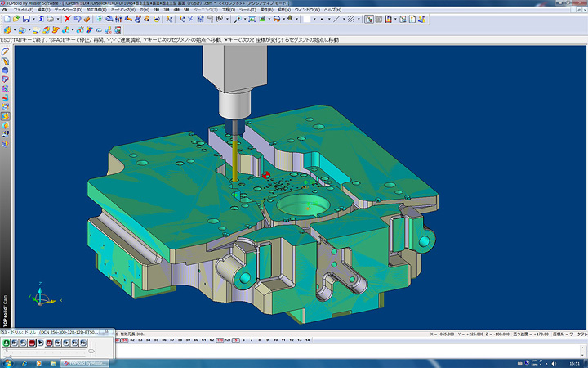Select operation 14 in the operations strip
The image size is (588, 368).
coord(308,340)
